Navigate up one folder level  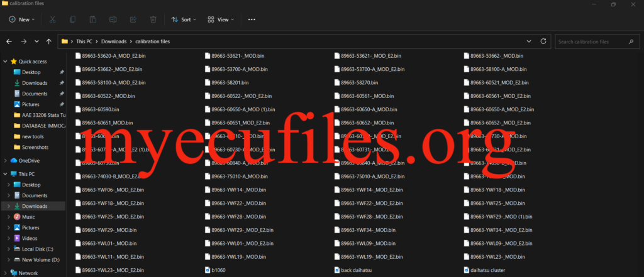[x=48, y=41]
